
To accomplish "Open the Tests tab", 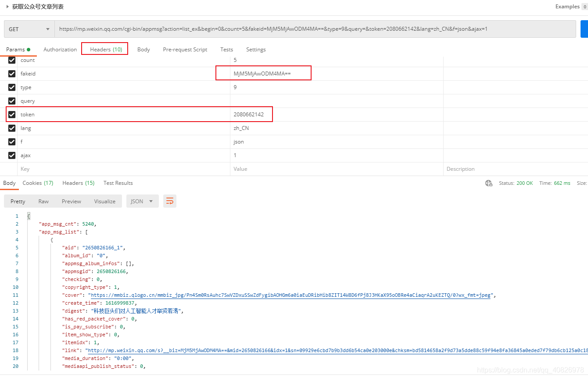I will [227, 50].
